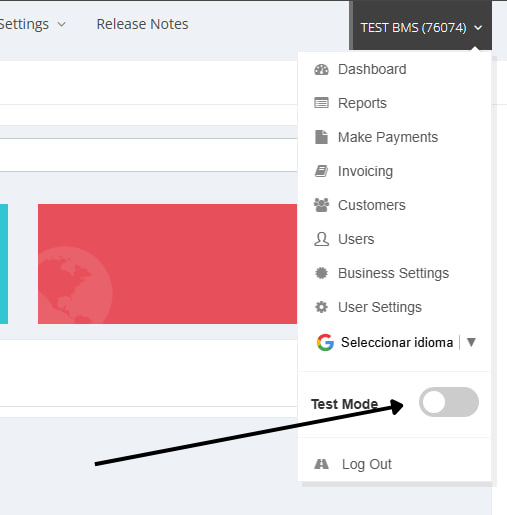The image size is (507, 515).
Task: Click the User Settings cog icon
Action: [x=321, y=307]
